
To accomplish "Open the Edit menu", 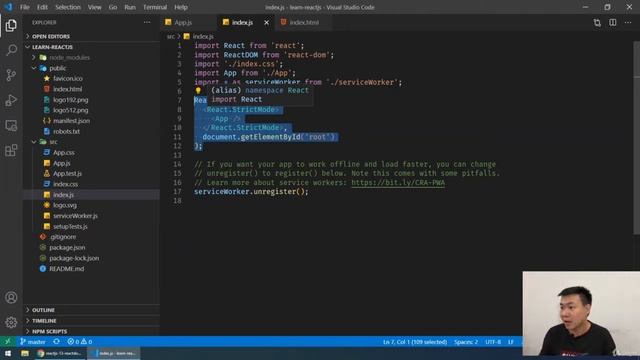I will click(42, 7).
